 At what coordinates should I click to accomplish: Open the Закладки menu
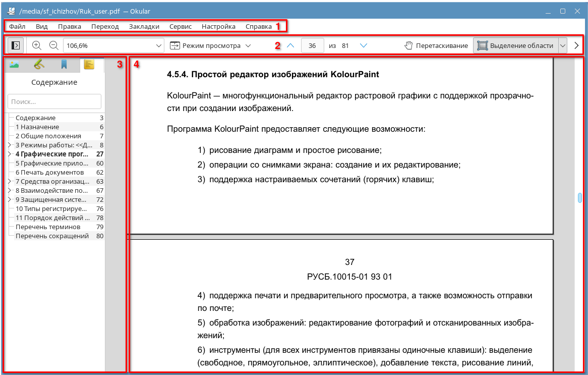pos(144,26)
